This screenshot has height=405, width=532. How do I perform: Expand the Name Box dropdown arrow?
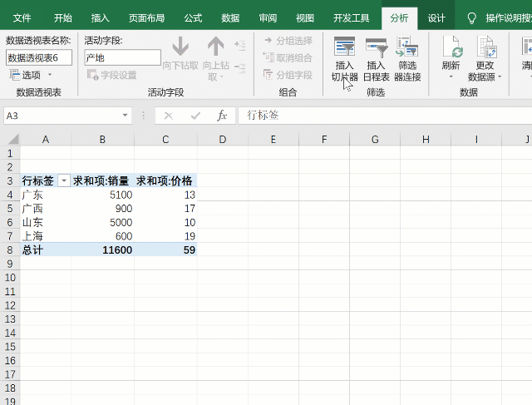pos(125,116)
